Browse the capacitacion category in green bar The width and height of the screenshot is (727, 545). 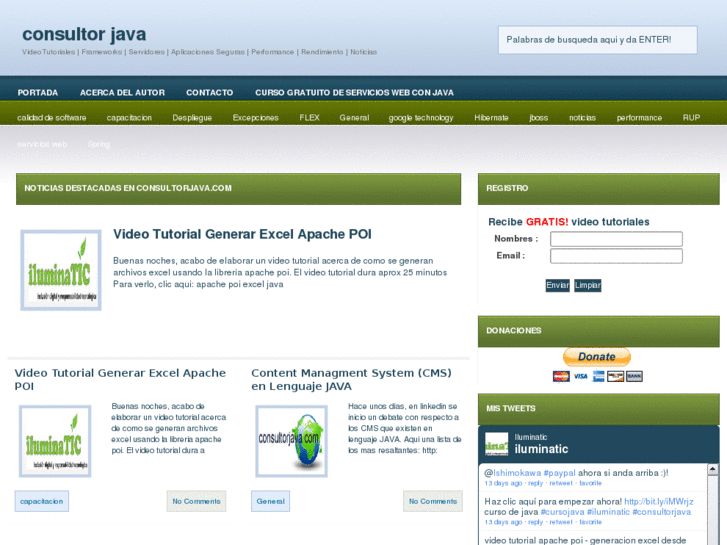click(129, 118)
